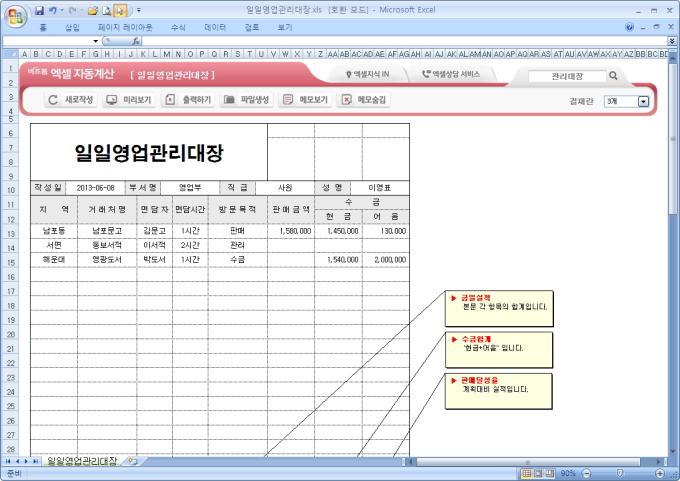Click the Redo icon in quick access toolbar

[x=72, y=10]
